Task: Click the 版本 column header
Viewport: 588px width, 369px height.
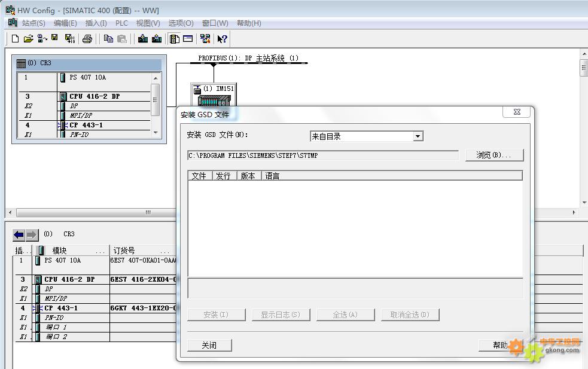Action: pos(249,176)
